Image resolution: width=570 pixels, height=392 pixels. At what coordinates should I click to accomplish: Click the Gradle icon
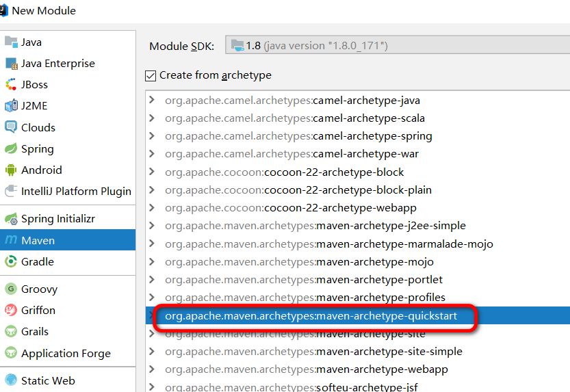click(11, 261)
